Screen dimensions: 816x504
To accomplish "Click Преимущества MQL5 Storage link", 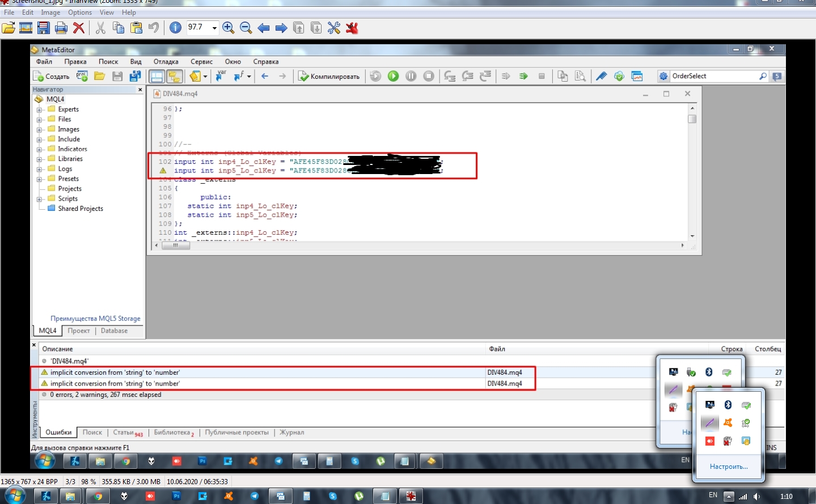I will pos(95,319).
